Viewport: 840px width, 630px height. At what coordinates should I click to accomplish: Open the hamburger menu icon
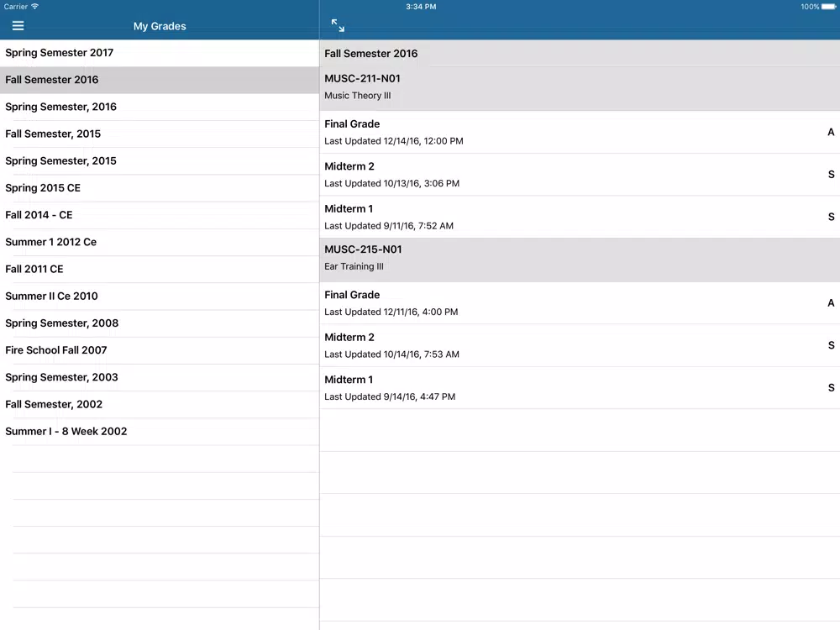18,26
